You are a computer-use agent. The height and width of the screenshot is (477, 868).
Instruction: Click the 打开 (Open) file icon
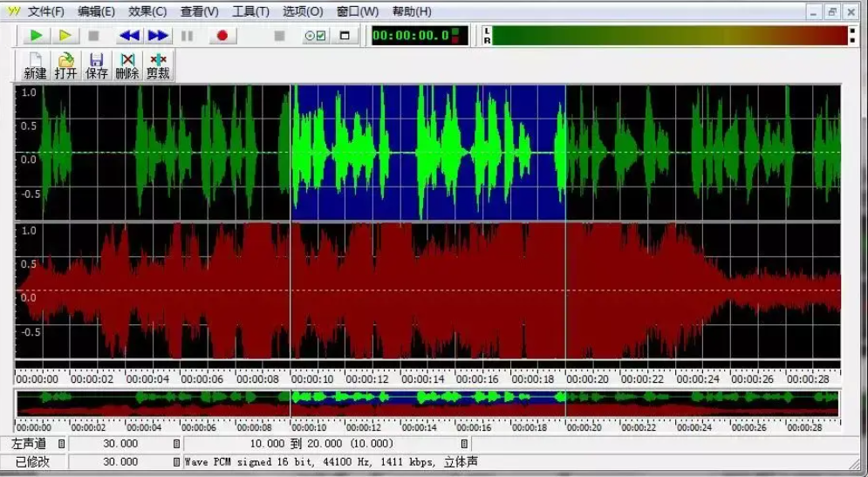click(x=65, y=65)
